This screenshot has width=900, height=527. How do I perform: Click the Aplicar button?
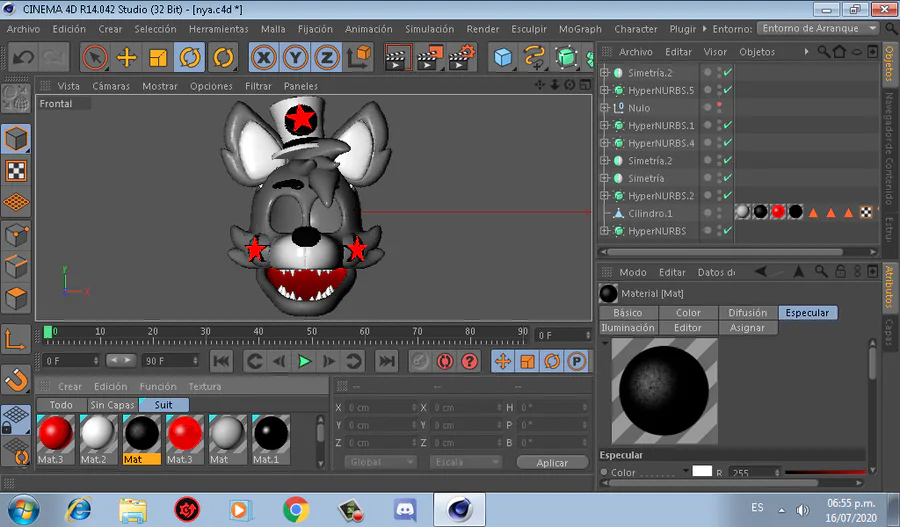552,463
